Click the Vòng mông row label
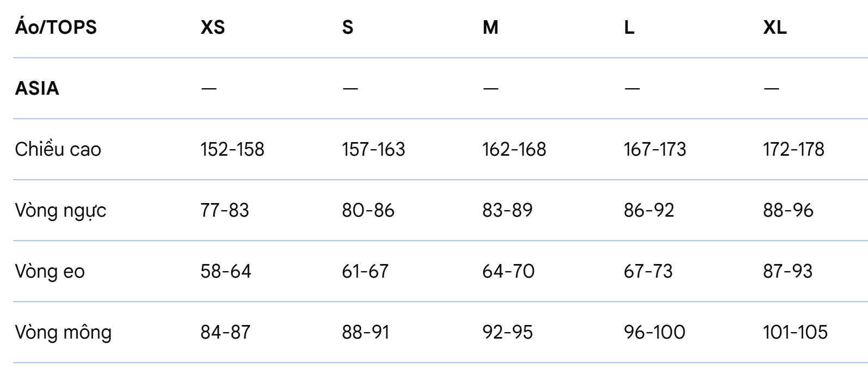The height and width of the screenshot is (374, 868). click(63, 333)
